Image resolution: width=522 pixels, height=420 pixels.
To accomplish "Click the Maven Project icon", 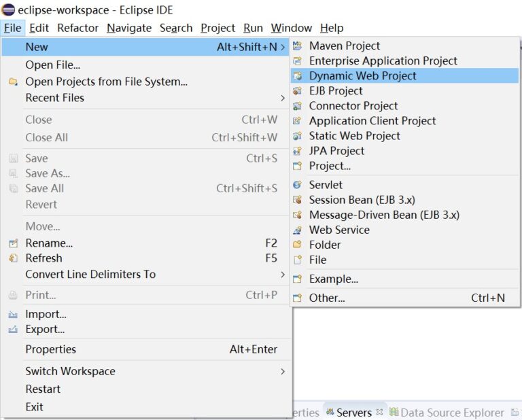I will point(297,46).
